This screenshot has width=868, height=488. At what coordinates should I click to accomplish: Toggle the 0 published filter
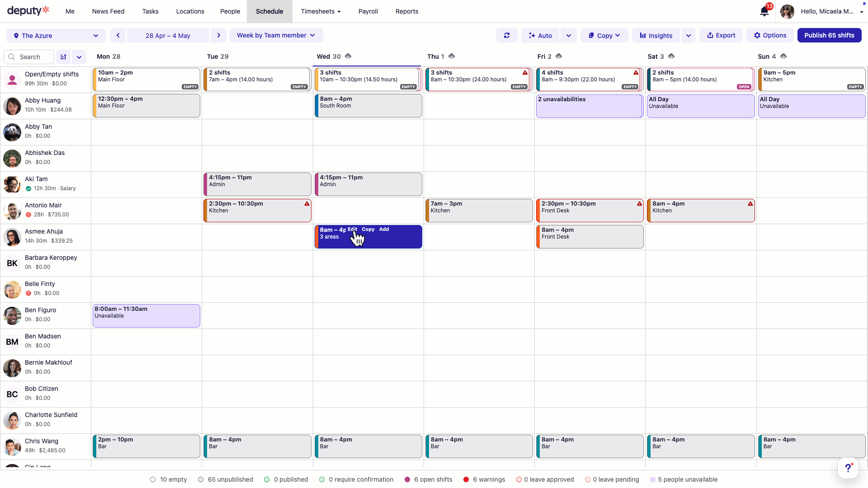[286, 479]
